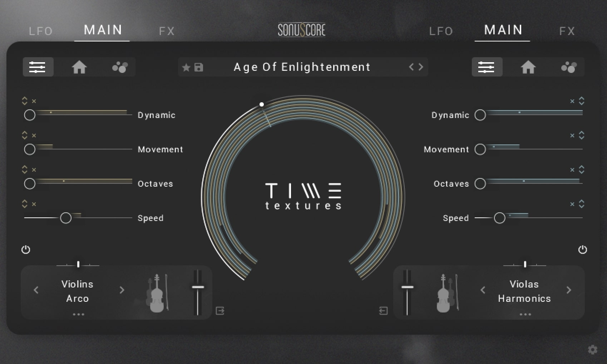Screen dimensions: 607x364
Task: Click right Movement up-down arrows
Action: coord(582,135)
